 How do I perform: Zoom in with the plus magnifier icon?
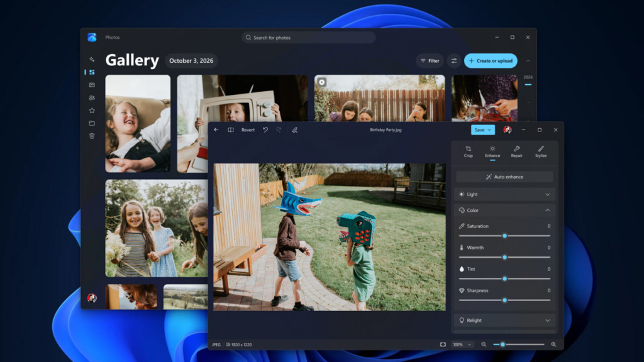[x=553, y=344]
